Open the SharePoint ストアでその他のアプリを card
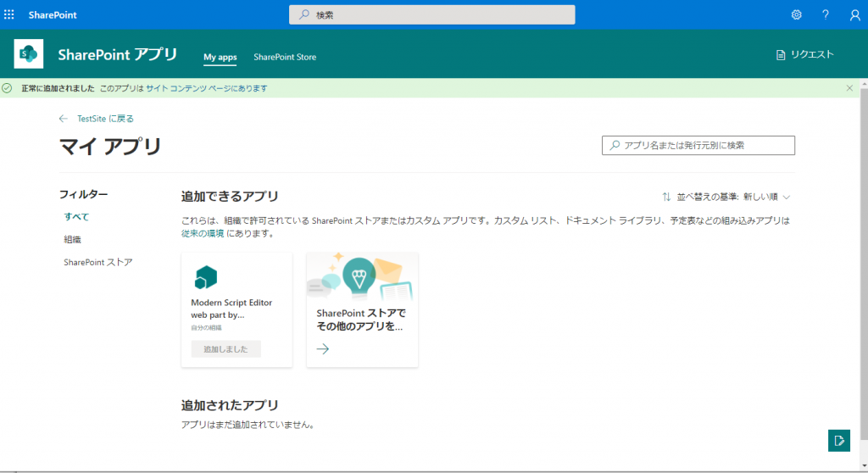The height and width of the screenshot is (473, 868). tap(363, 309)
